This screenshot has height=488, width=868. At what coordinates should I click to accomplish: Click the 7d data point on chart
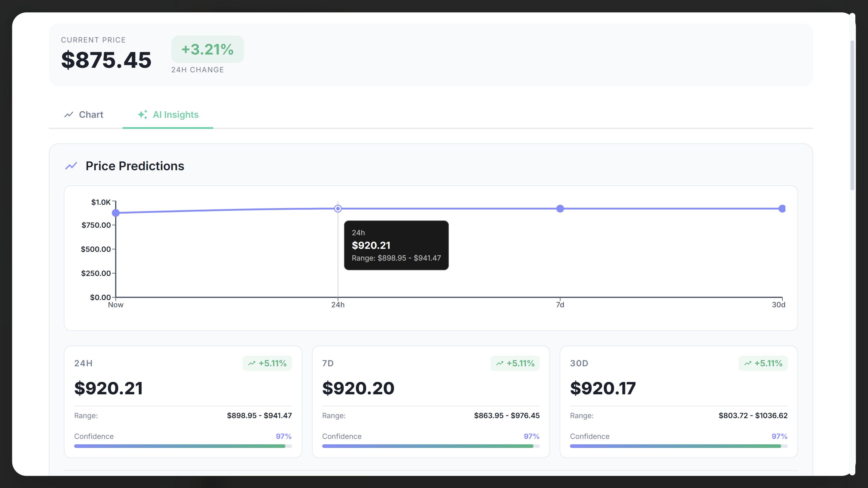tap(560, 209)
